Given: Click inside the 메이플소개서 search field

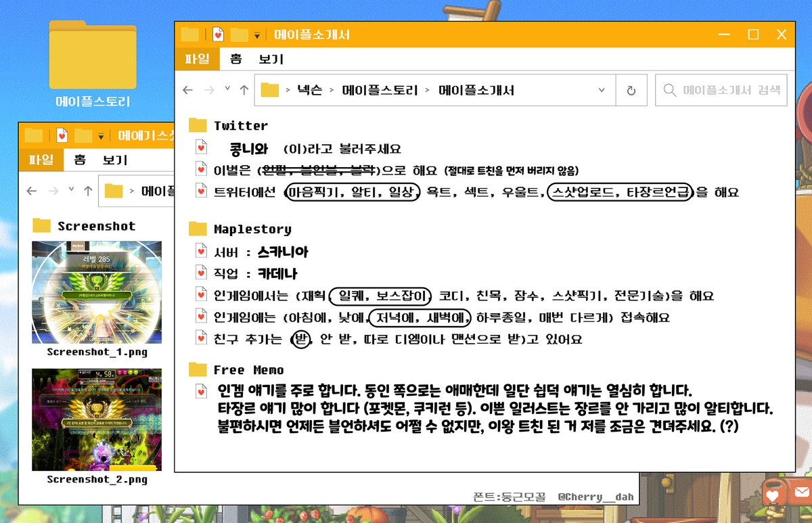Looking at the screenshot, I should 721,89.
